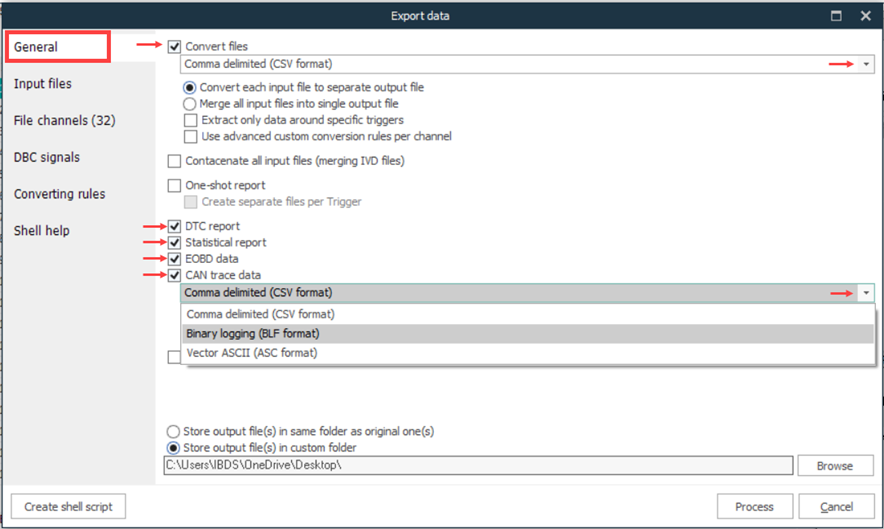Viewport: 884px width, 529px height.
Task: Click the custom folder path field
Action: tap(478, 465)
